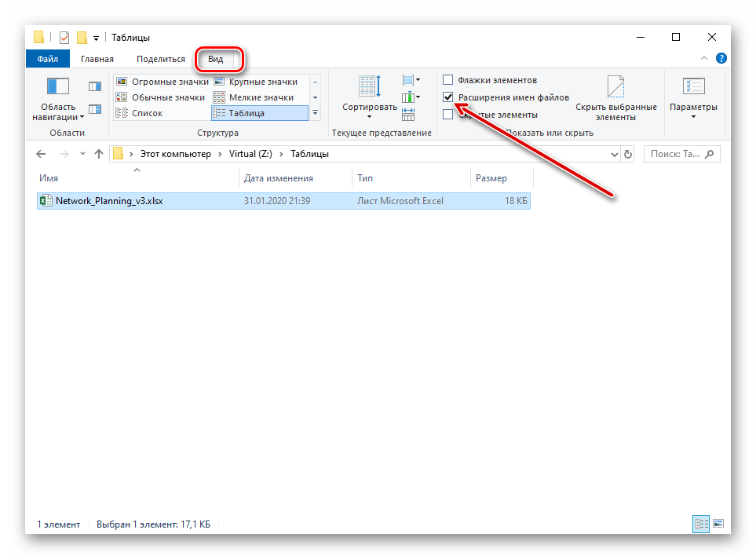The height and width of the screenshot is (559, 756).
Task: Expand the Область навигации dropdown arrow
Action: [82, 117]
